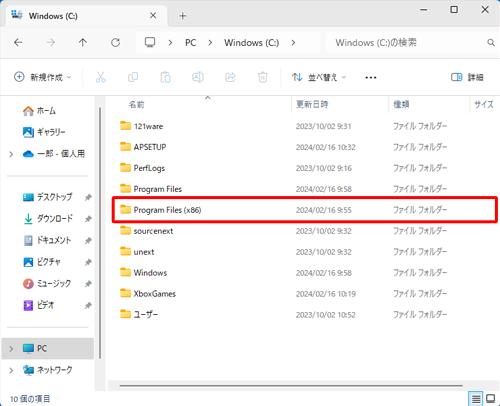Viewport: 500px width, 406px height.
Task: Unpin Downloads via its pin icon
Action: tap(88, 219)
